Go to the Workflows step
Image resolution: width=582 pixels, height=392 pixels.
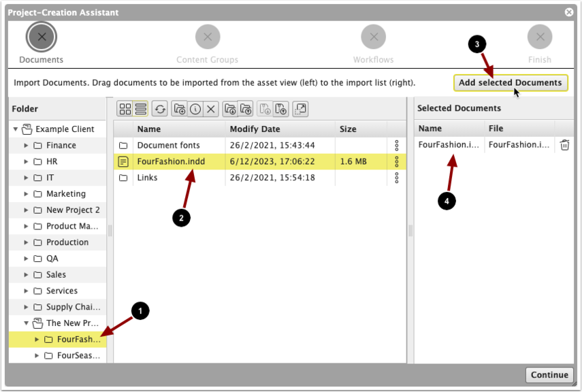coord(374,37)
